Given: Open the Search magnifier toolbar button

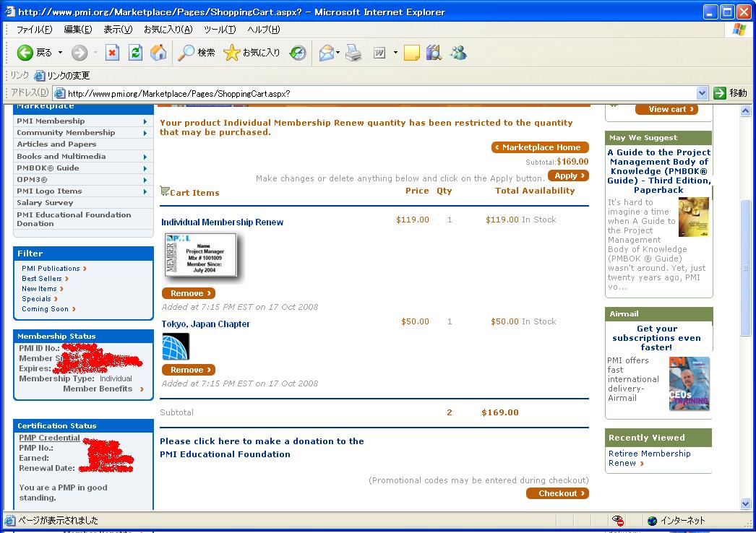Looking at the screenshot, I should pos(186,53).
